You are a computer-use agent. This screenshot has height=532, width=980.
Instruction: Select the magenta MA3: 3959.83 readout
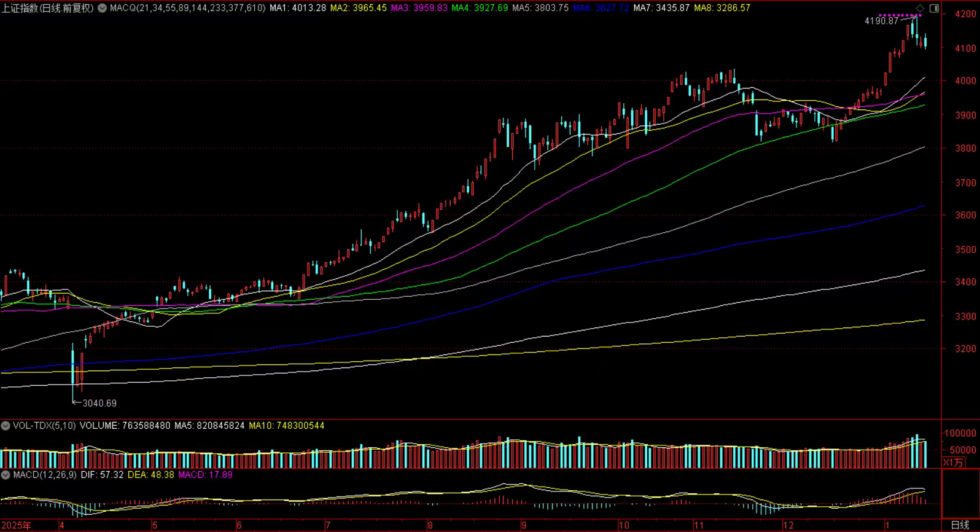coord(419,8)
